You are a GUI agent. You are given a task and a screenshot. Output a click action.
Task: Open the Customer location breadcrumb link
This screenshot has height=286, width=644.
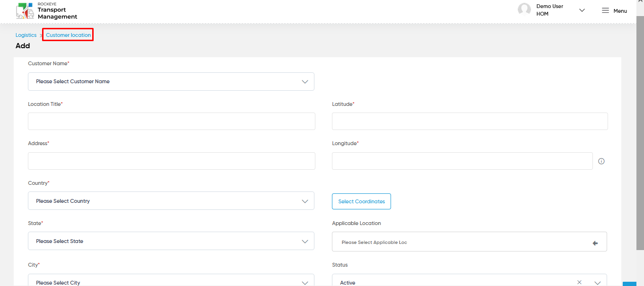[x=68, y=35]
